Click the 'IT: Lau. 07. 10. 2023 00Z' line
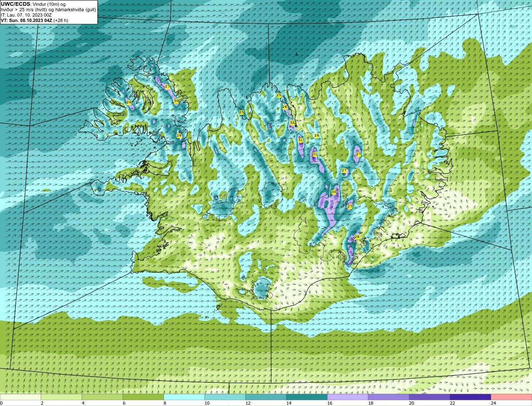Screen dimensions: 532x406 pos(26,15)
